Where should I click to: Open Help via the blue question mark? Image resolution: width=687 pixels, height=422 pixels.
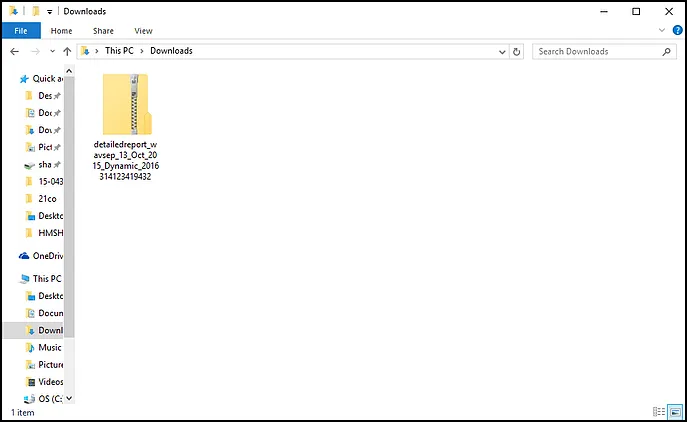[x=677, y=30]
